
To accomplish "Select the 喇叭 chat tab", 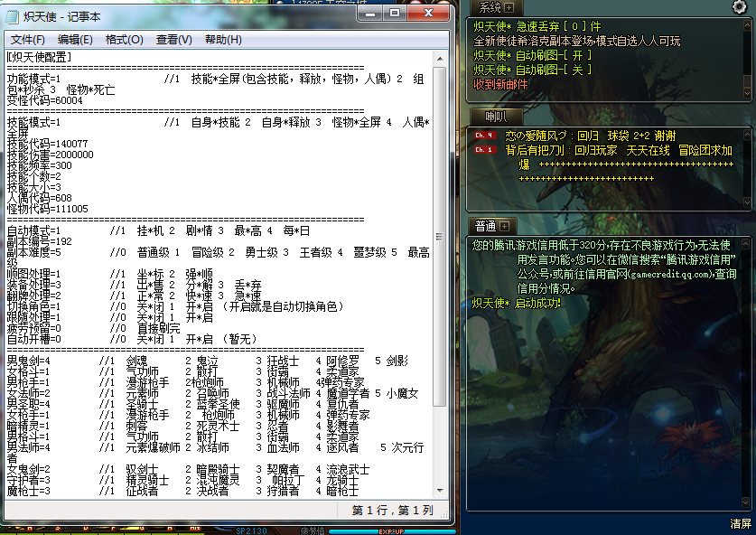I will (x=497, y=117).
